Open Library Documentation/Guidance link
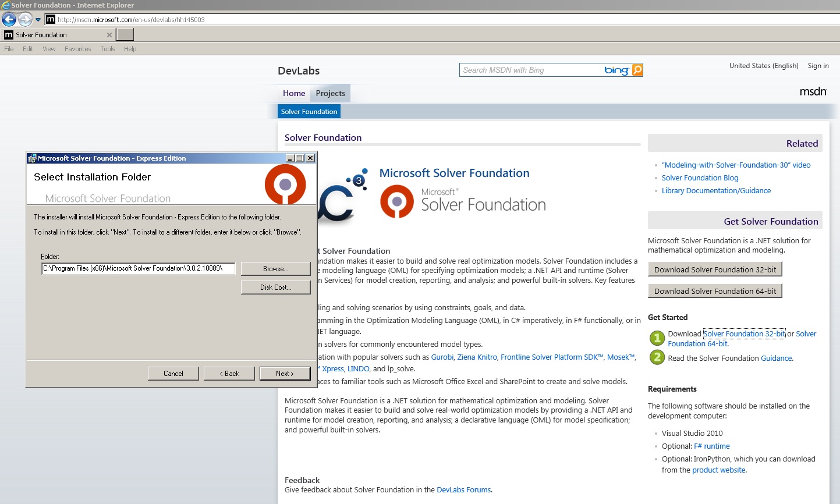The image size is (840, 504). [716, 190]
